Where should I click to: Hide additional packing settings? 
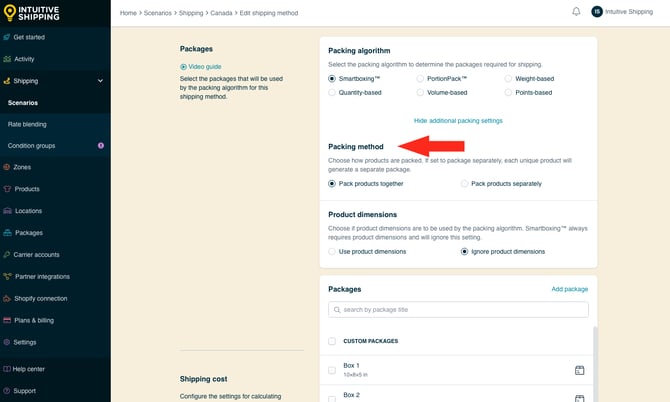pos(458,121)
